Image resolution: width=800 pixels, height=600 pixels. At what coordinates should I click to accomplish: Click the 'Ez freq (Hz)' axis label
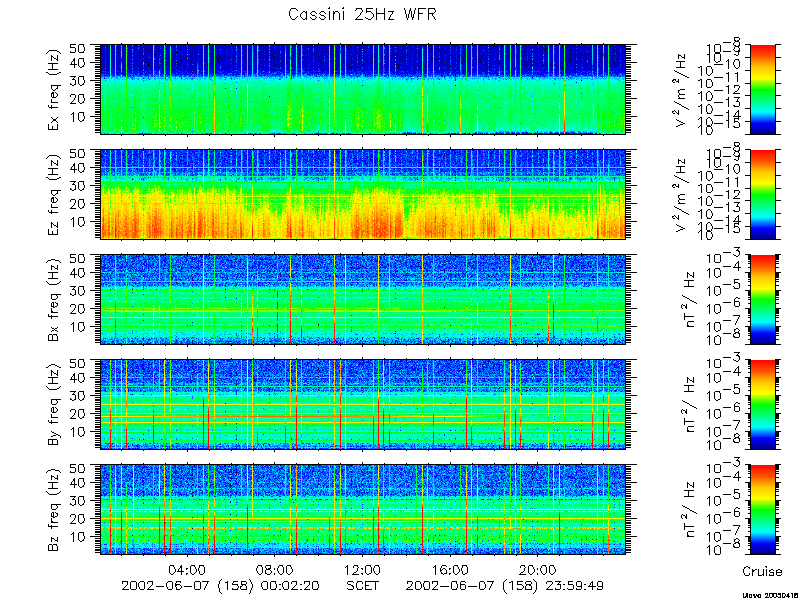[54, 194]
